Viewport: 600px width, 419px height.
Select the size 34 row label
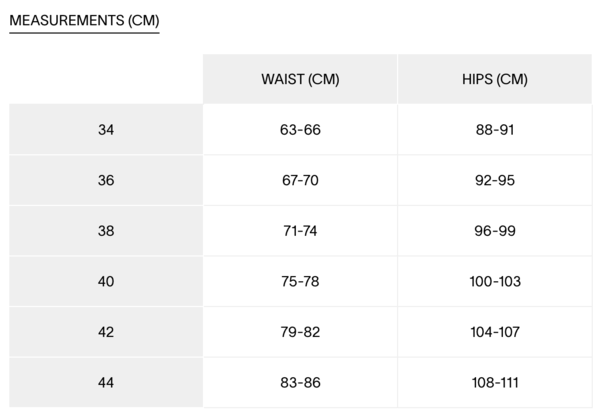coord(106,130)
